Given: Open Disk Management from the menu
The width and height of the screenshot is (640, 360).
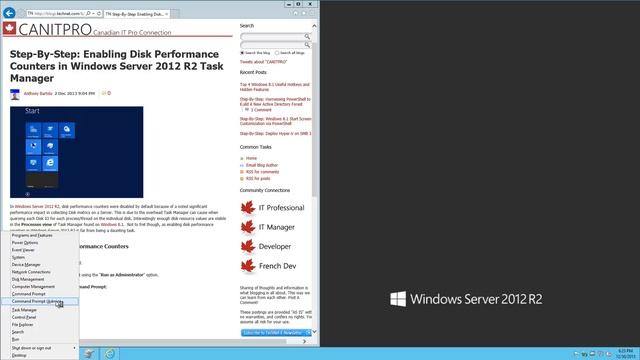Looking at the screenshot, I should click(40, 280).
